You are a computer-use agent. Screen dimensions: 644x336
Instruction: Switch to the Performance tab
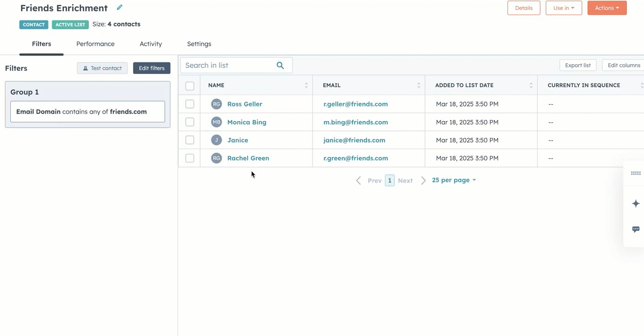coord(95,44)
